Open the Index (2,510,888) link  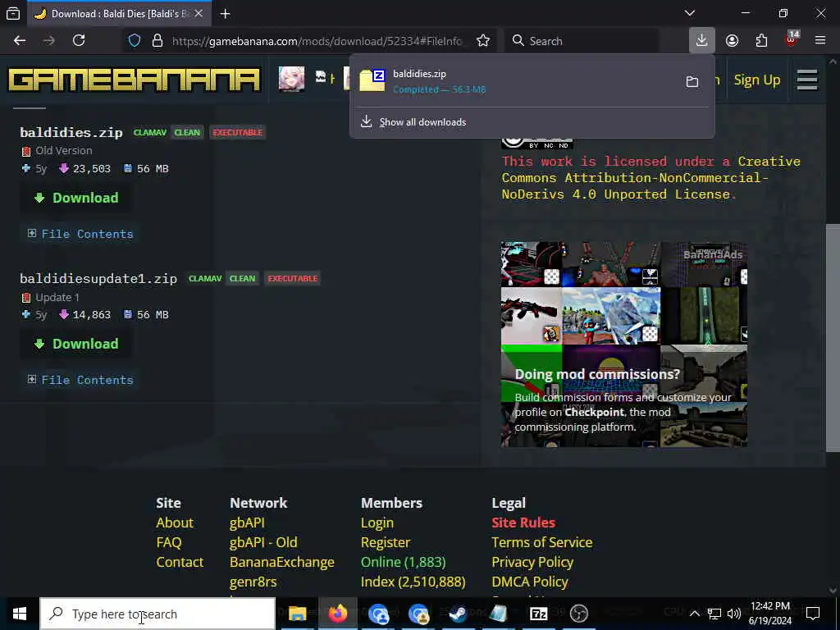pyautogui.click(x=413, y=582)
